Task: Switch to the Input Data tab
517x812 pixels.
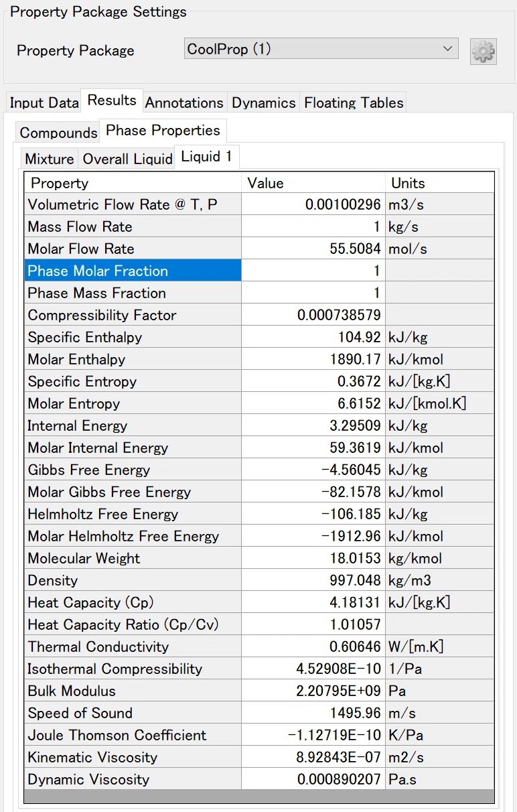Action: click(x=44, y=103)
